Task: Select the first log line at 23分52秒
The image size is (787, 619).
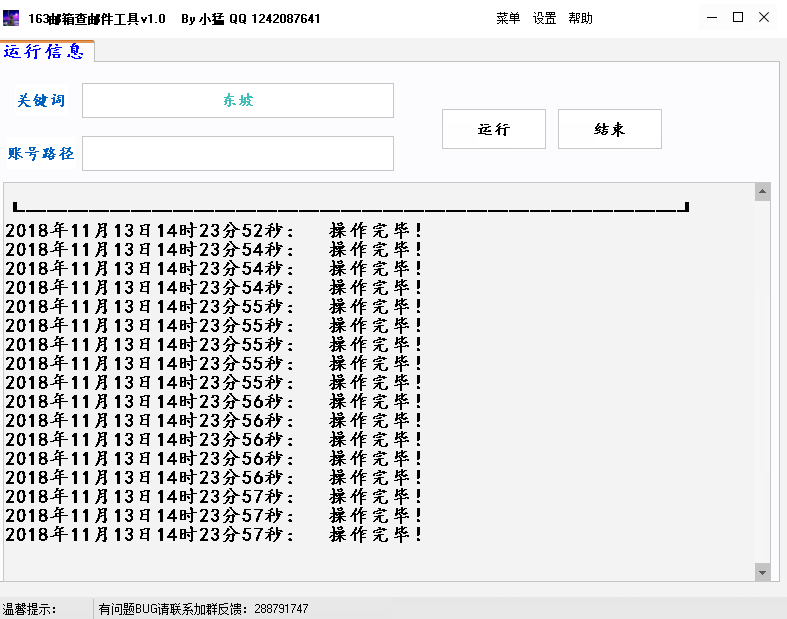Action: click(214, 230)
